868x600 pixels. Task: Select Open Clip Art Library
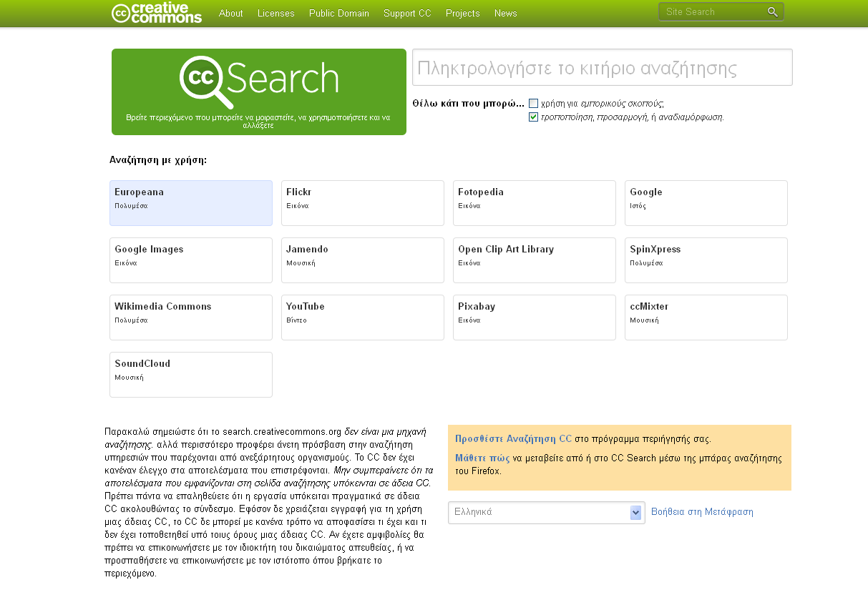coord(535,260)
